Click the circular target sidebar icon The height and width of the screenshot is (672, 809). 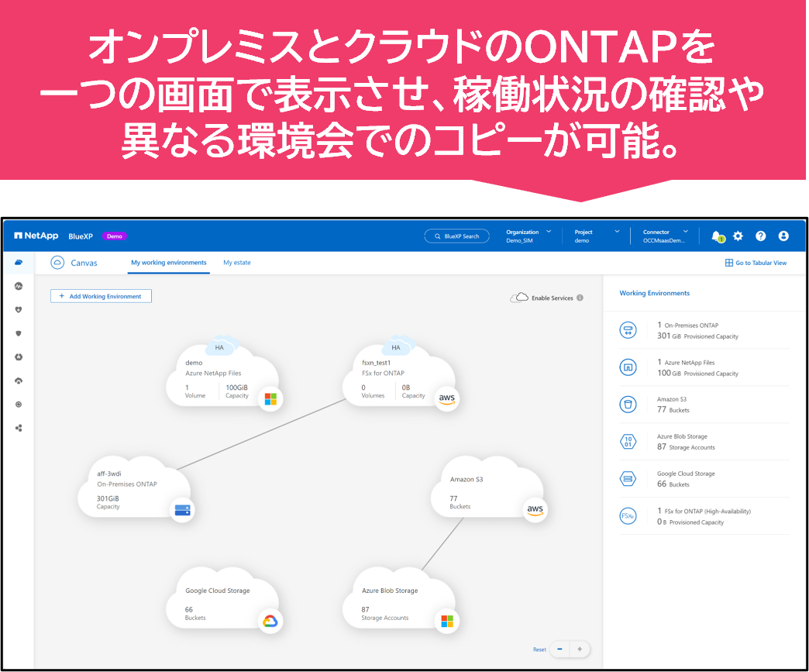pos(19,405)
